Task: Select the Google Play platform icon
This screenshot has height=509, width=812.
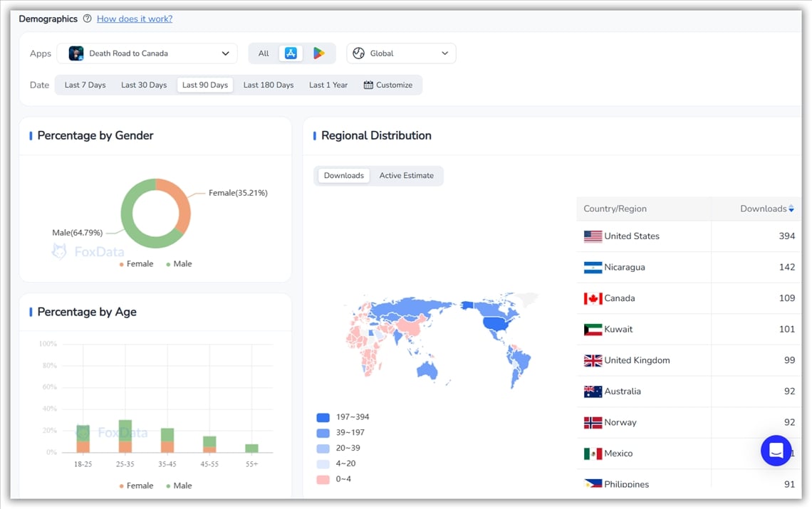Action: pos(318,53)
